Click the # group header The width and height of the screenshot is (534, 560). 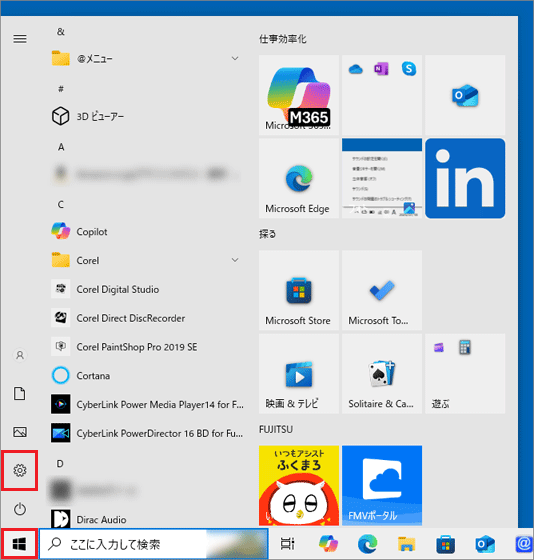pyautogui.click(x=61, y=89)
